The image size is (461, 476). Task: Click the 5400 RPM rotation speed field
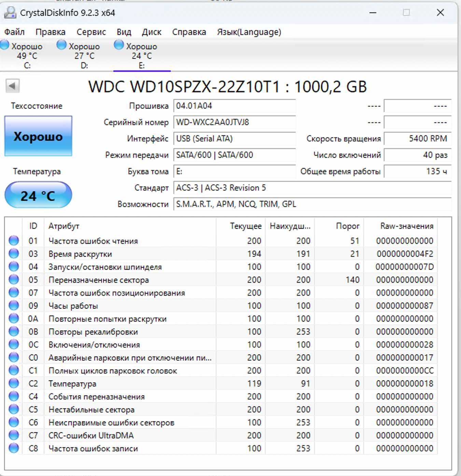pos(418,139)
